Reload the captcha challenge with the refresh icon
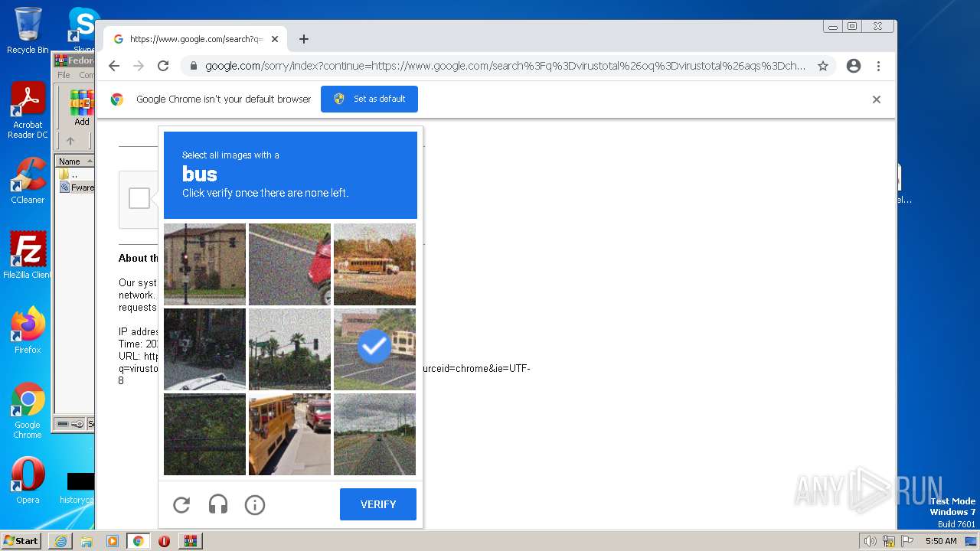Image resolution: width=980 pixels, height=551 pixels. click(x=181, y=505)
